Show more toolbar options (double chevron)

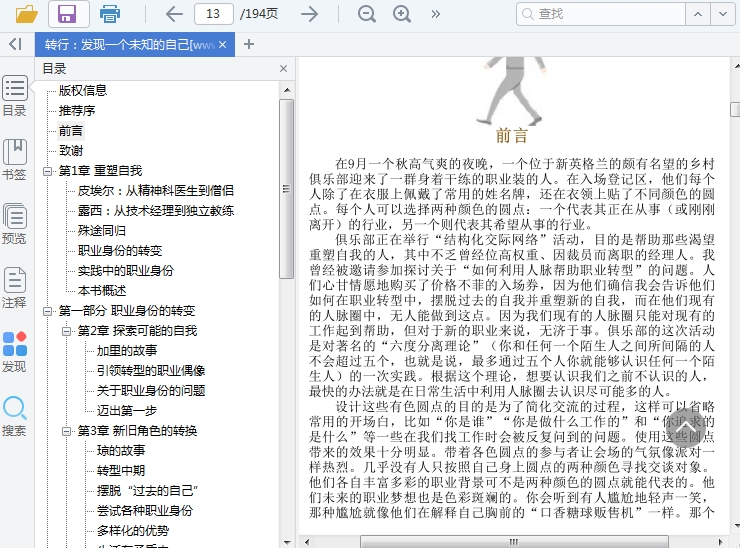[436, 14]
